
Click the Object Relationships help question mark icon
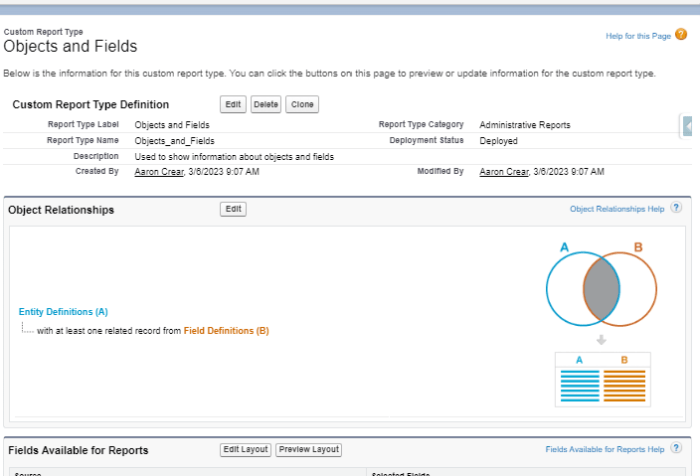pos(676,208)
